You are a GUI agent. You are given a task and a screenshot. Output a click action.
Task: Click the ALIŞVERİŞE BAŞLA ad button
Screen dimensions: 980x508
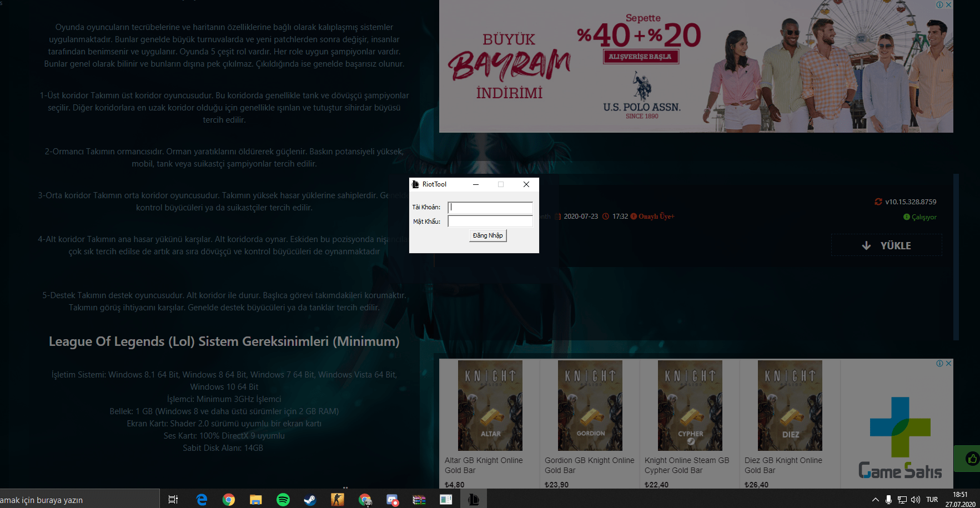coord(641,57)
